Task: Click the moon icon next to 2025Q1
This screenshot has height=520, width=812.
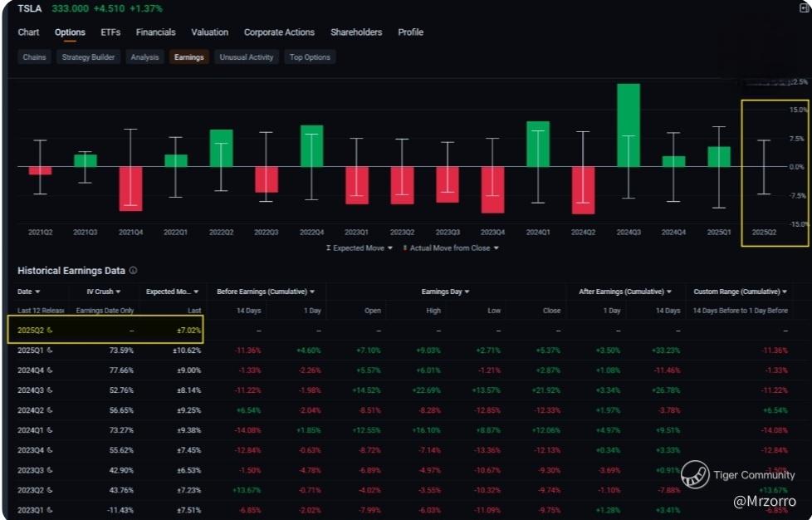Action: (50, 350)
